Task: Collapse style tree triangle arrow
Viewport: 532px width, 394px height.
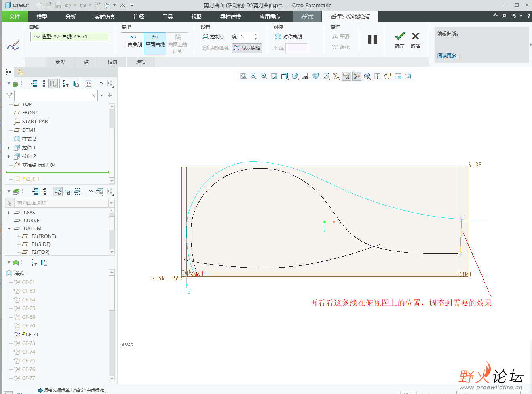Action: click(x=9, y=263)
